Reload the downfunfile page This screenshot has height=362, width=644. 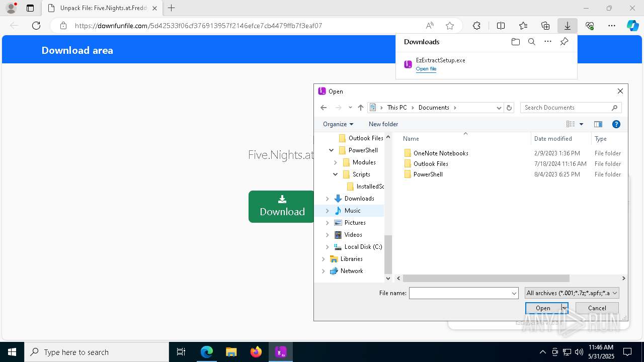pos(36,26)
